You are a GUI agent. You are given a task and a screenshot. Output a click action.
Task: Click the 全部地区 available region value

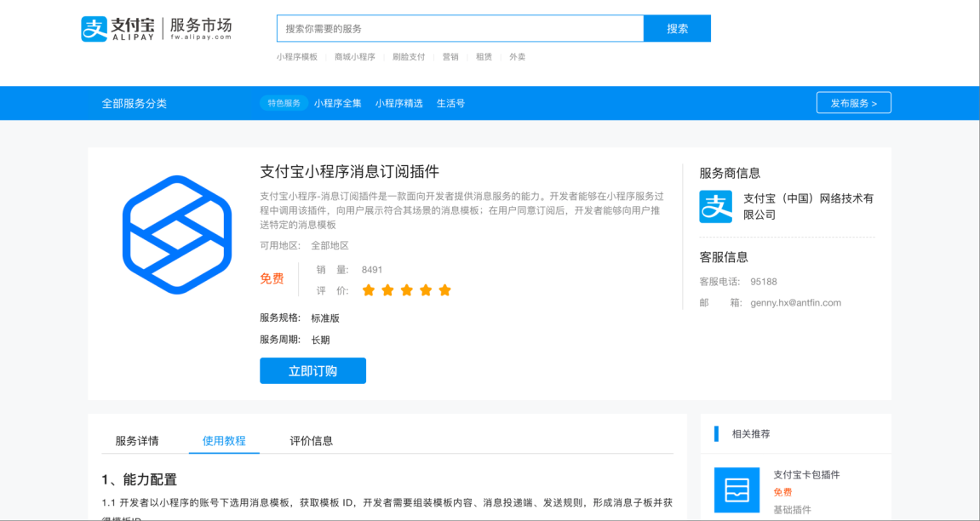pyautogui.click(x=330, y=245)
